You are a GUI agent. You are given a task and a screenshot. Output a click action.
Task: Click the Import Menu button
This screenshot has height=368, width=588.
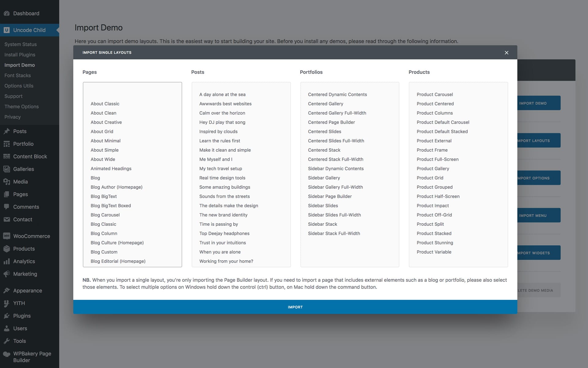tap(538, 215)
